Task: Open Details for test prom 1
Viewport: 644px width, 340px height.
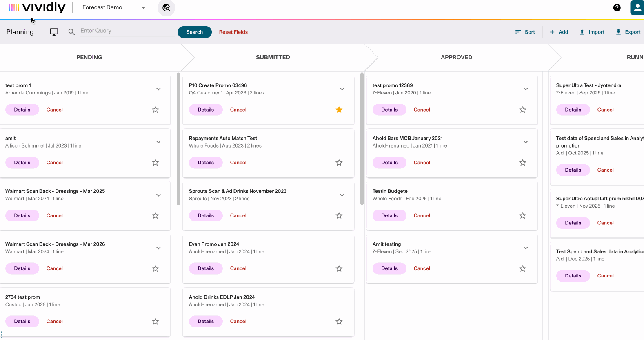Action: 22,110
